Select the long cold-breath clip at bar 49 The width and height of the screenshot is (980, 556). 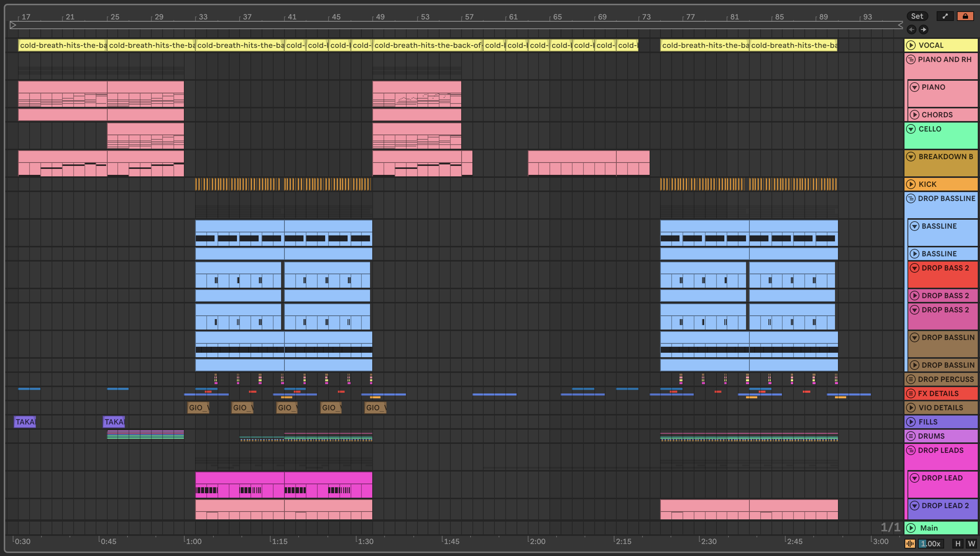(428, 45)
